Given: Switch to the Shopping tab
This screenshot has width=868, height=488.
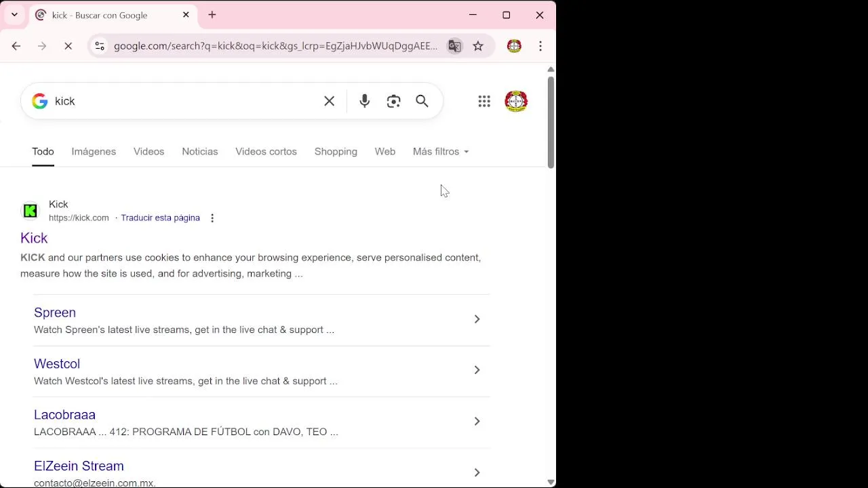Looking at the screenshot, I should tap(336, 152).
